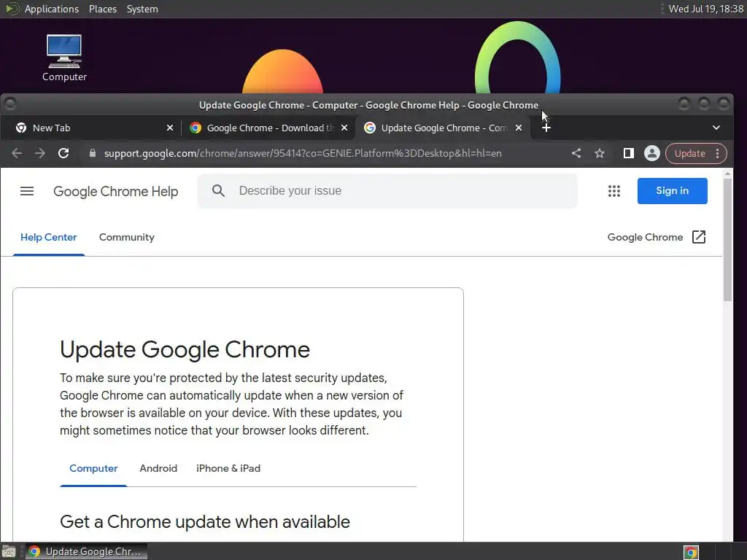The image size is (747, 560).
Task: Go forward to next page
Action: [40, 153]
